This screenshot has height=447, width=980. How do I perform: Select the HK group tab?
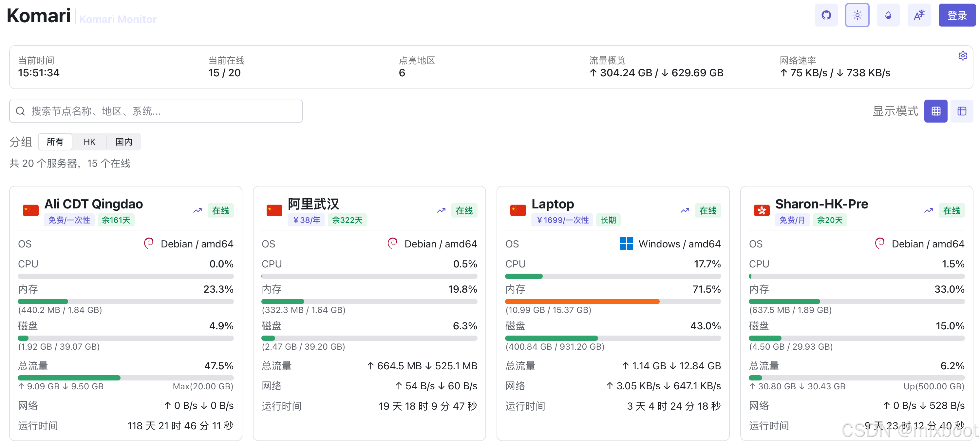coord(89,142)
